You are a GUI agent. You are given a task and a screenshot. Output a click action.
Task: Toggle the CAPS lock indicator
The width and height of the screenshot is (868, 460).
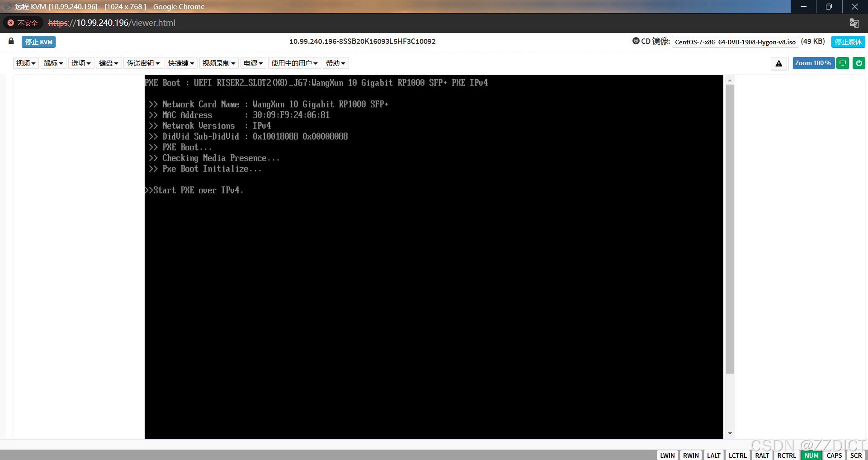point(834,455)
